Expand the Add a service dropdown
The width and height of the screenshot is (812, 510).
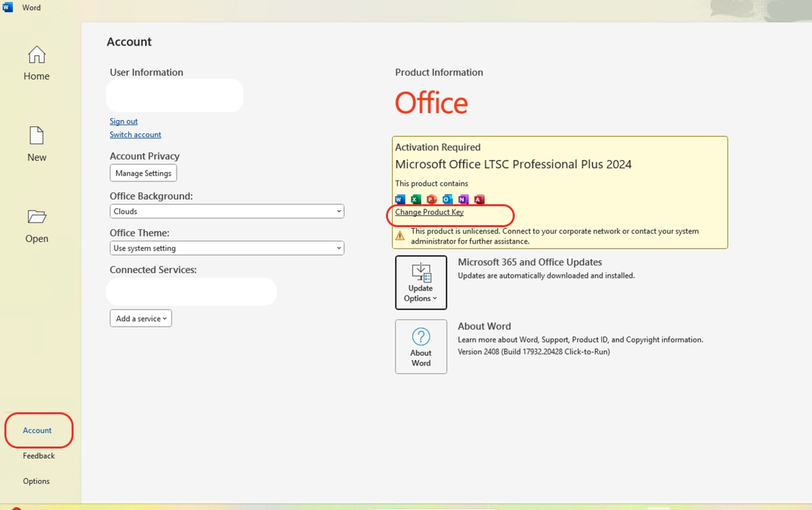point(141,318)
